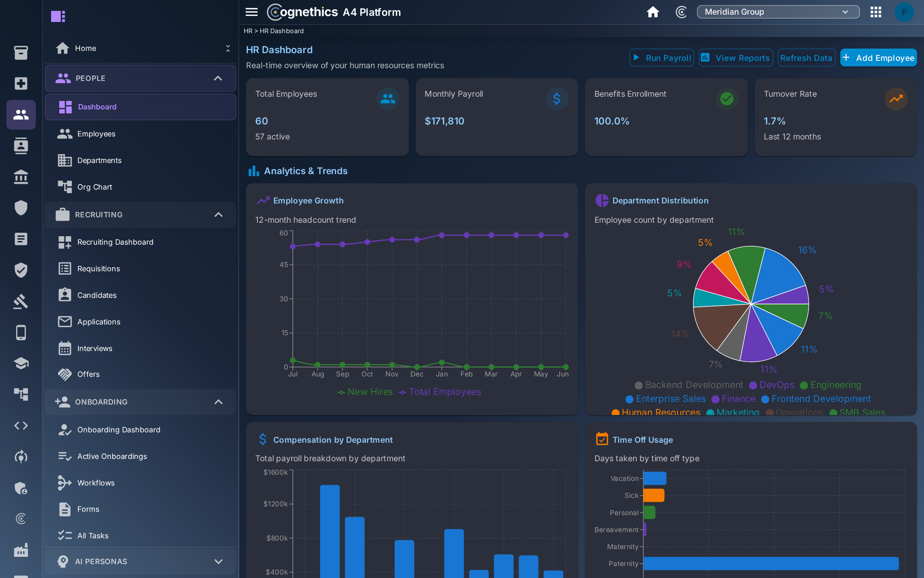Open the plain shield icon in left rail
The height and width of the screenshot is (578, 924).
21,208
